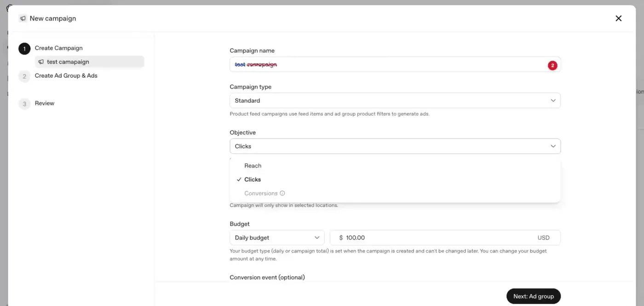644x306 pixels.
Task: Choose the Conversions objective option
Action: [395, 193]
